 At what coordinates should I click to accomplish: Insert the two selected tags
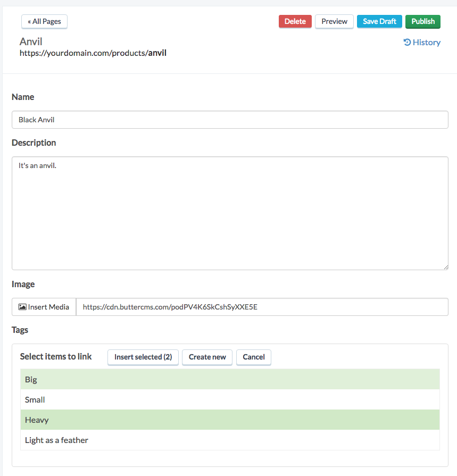click(x=143, y=357)
